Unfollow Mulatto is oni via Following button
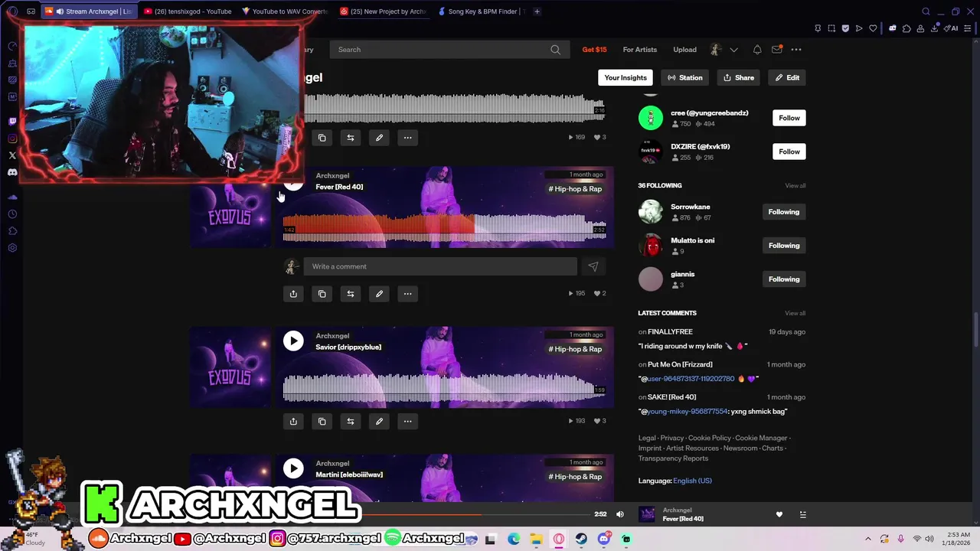This screenshot has height=551, width=980. tap(784, 246)
